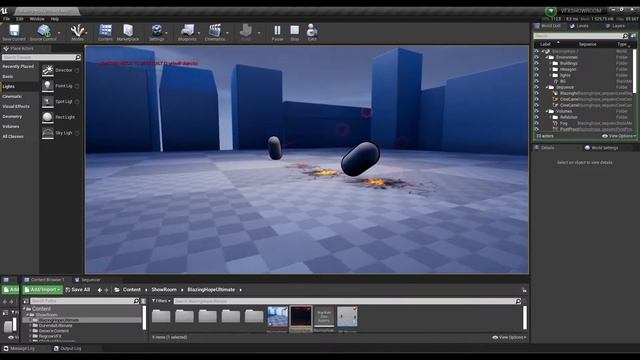Pause the running simulation
Screen dimensions: 640x360
tap(277, 31)
